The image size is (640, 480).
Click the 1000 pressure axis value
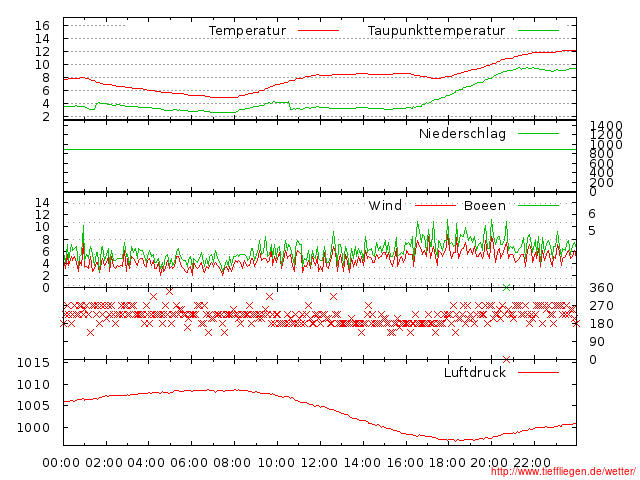click(33, 428)
